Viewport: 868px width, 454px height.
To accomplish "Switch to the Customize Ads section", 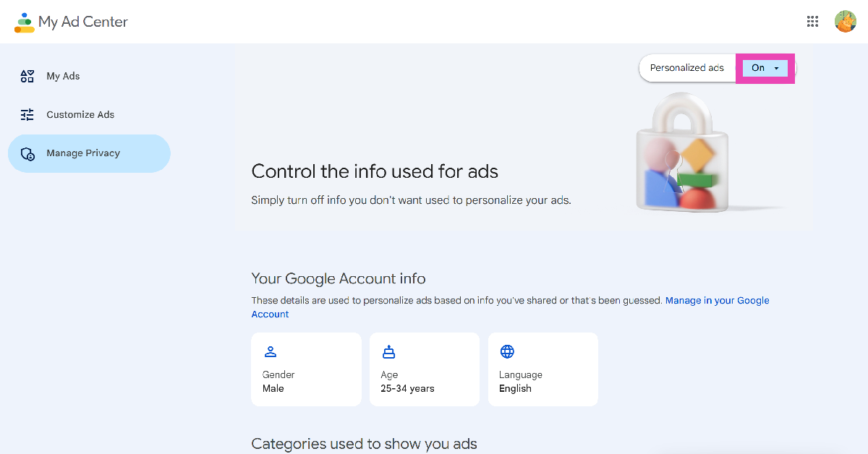I will 80,114.
